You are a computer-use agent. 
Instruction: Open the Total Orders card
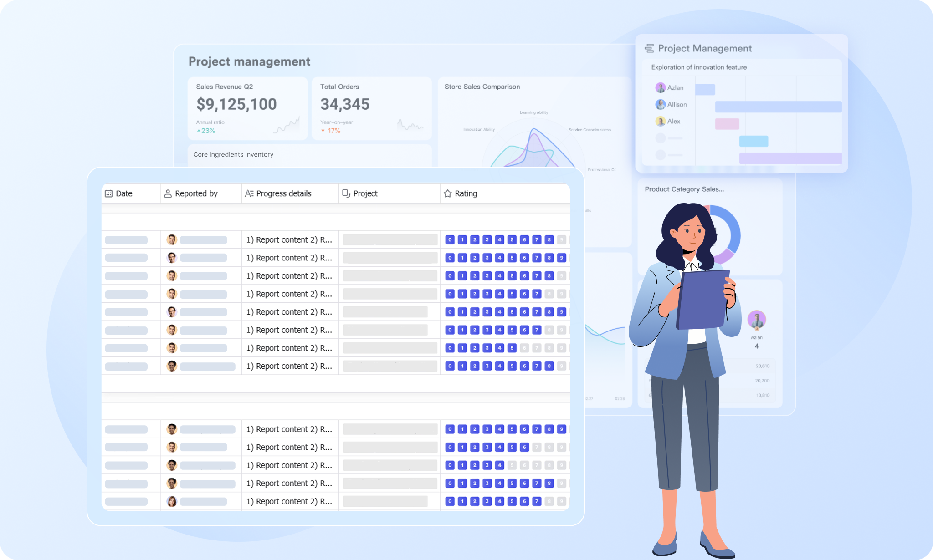371,108
